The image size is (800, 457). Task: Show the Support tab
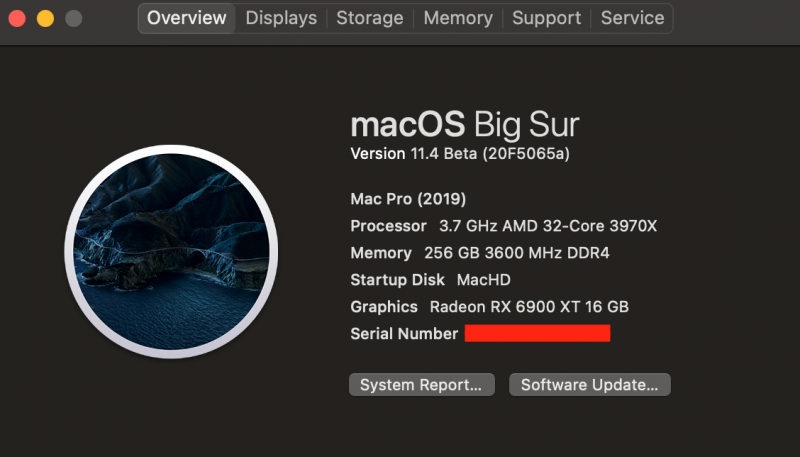coord(546,18)
